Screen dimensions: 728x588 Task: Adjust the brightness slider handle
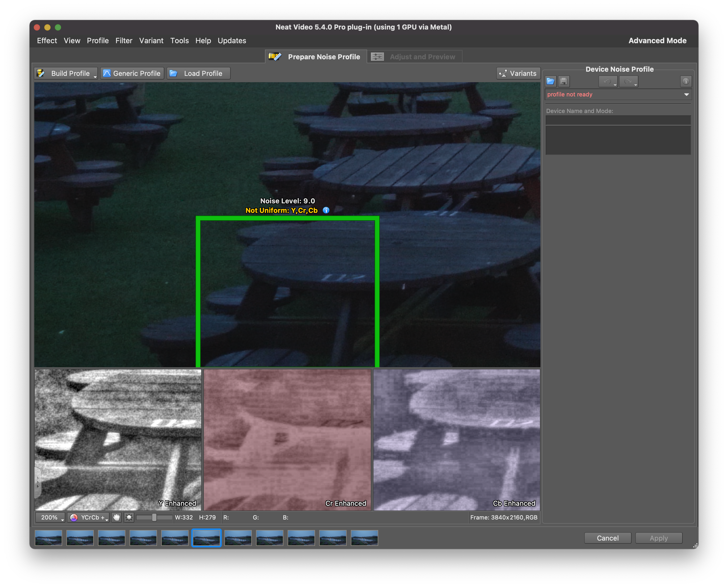(x=154, y=517)
